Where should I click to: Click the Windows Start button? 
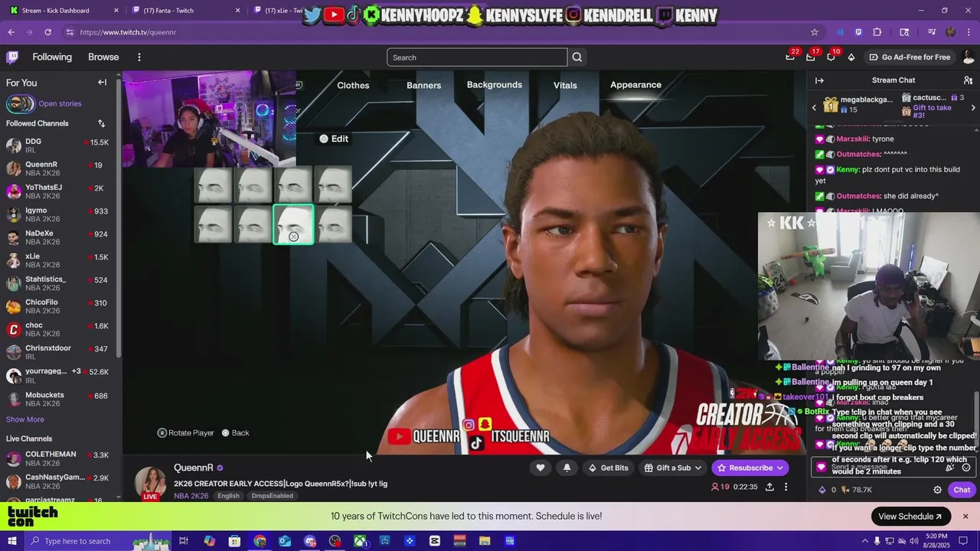point(11,541)
